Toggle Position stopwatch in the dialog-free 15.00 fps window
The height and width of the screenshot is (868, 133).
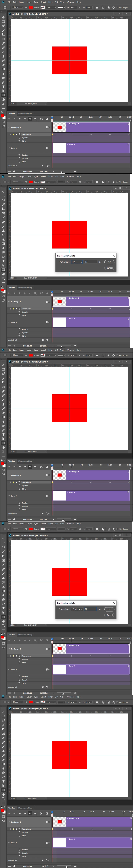pyautogui.click(x=19, y=503)
